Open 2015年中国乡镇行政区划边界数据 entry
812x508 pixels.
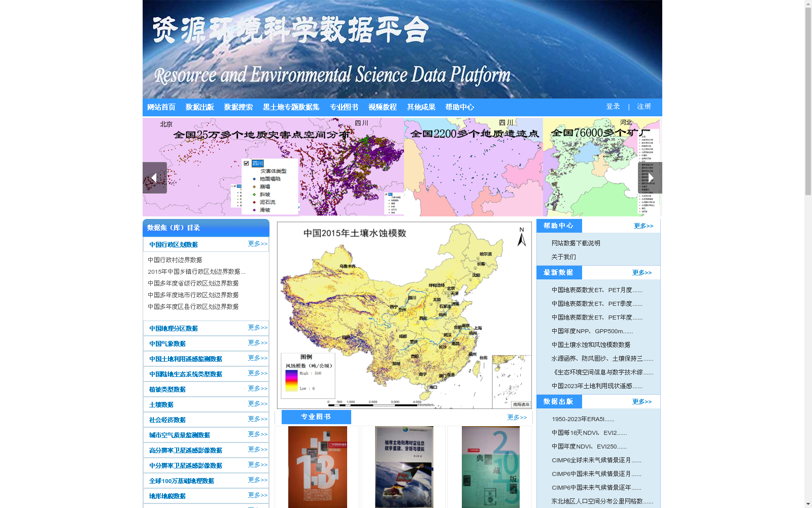coord(196,272)
